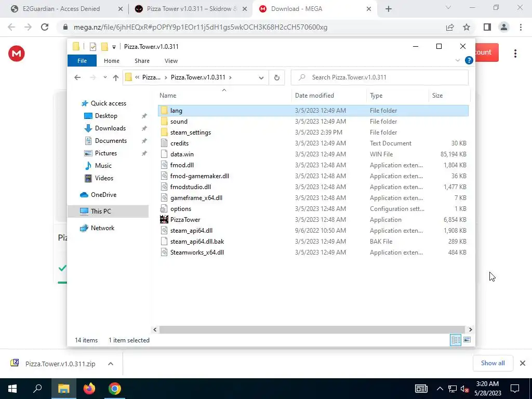Switch to large icons view layout
Image resolution: width=532 pixels, height=399 pixels.
[x=467, y=340]
